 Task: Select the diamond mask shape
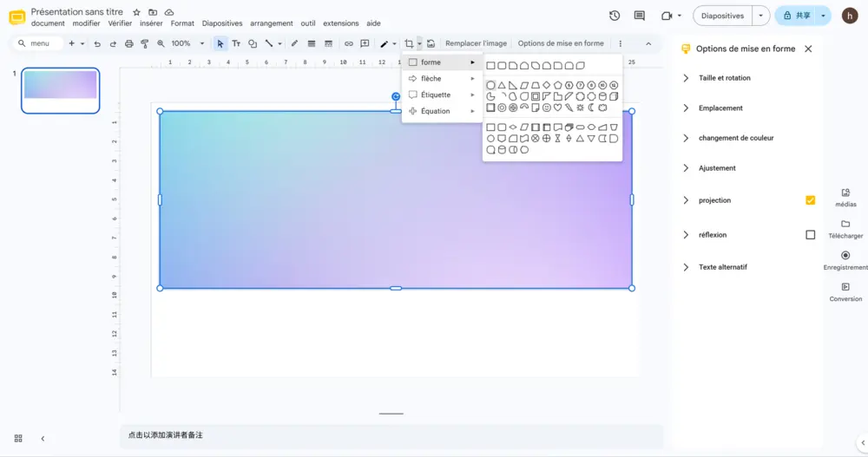[546, 85]
